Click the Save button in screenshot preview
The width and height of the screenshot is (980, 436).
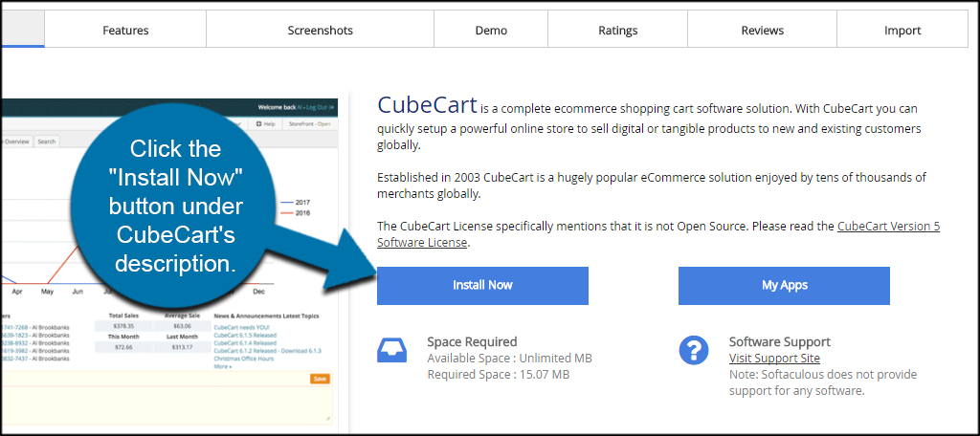[x=320, y=379]
